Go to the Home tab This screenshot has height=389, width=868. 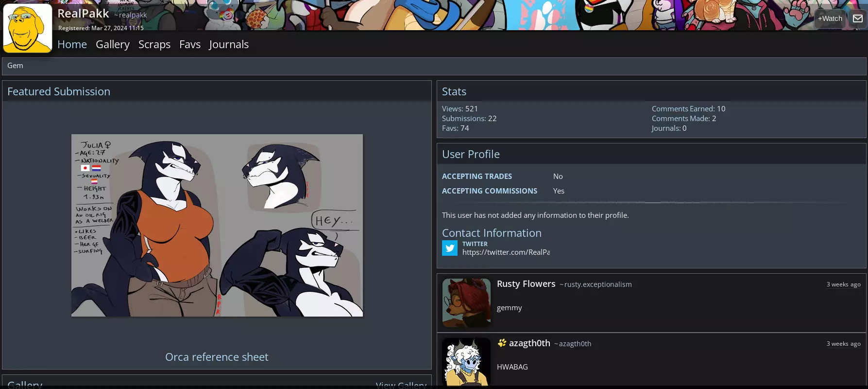click(72, 44)
